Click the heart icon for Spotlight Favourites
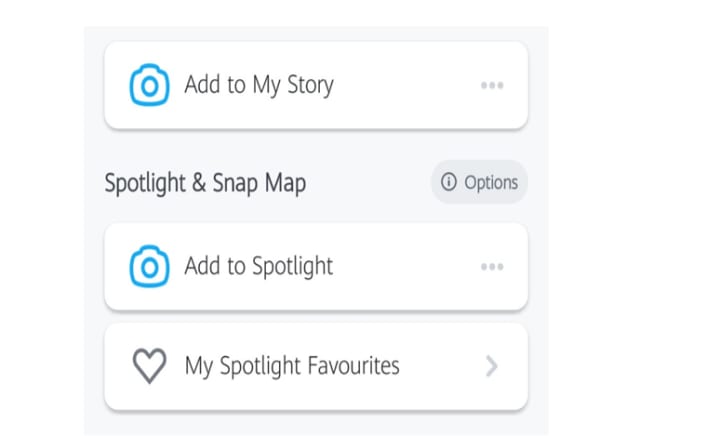The height and width of the screenshot is (436, 720). (150, 367)
